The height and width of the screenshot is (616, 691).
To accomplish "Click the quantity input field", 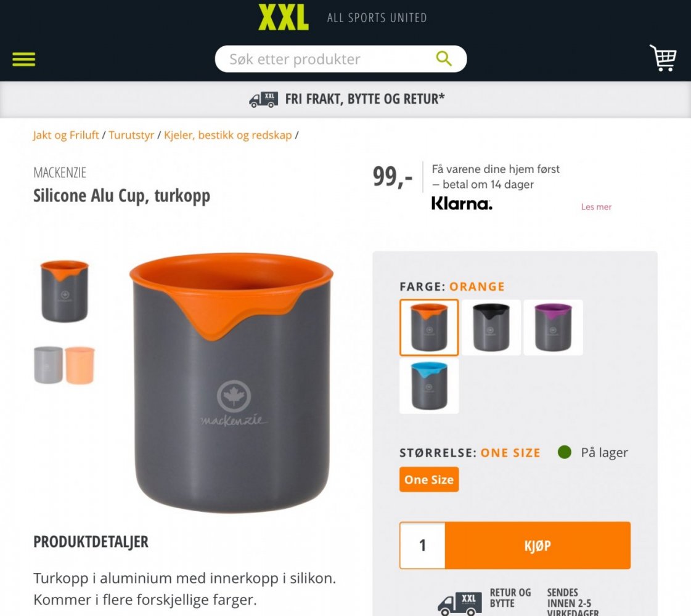I will 423,546.
